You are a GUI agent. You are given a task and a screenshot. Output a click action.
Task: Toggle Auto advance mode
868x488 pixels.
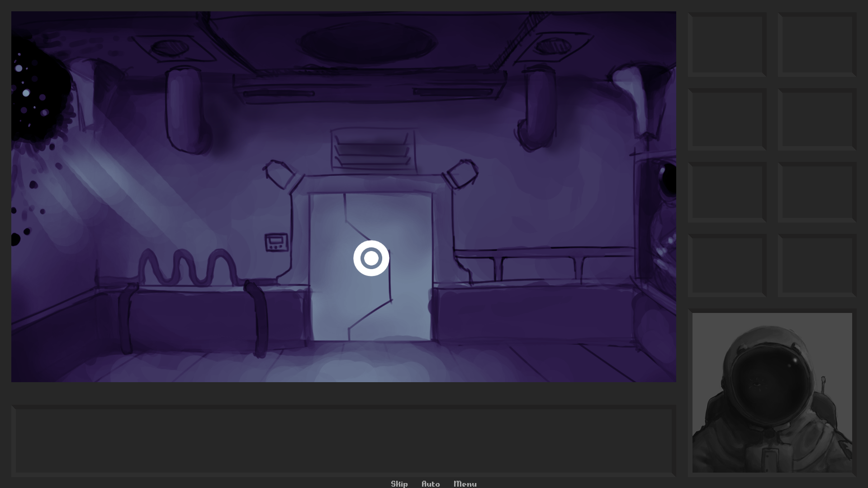431,483
